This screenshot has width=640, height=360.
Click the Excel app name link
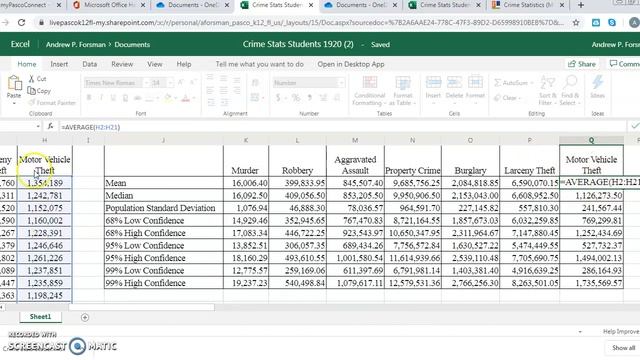[20, 44]
